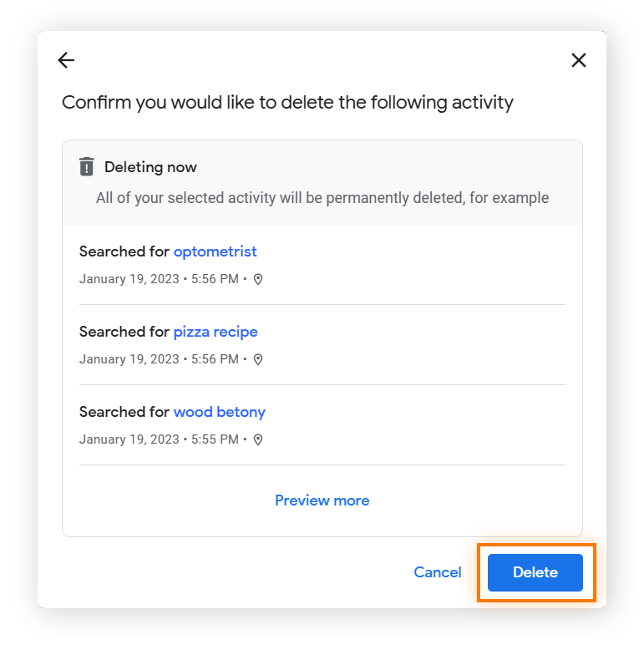This screenshot has width=644, height=645.
Task: Go back using the left arrow icon
Action: (66, 60)
